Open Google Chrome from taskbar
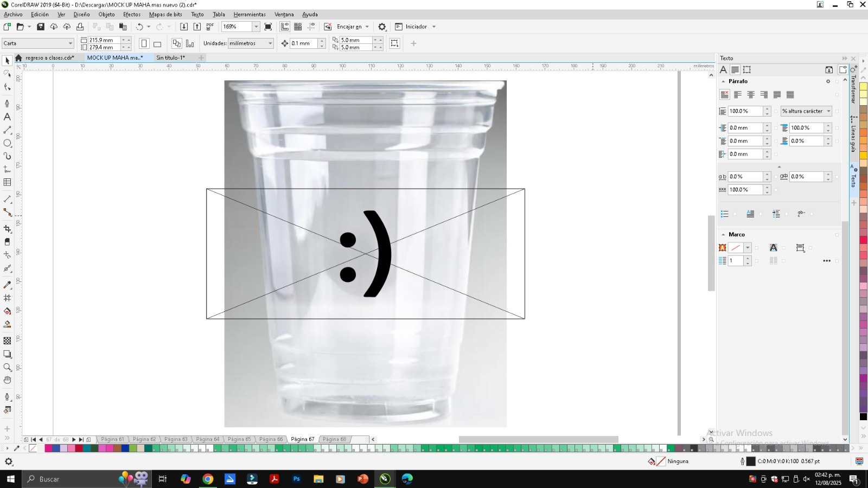 (x=208, y=479)
